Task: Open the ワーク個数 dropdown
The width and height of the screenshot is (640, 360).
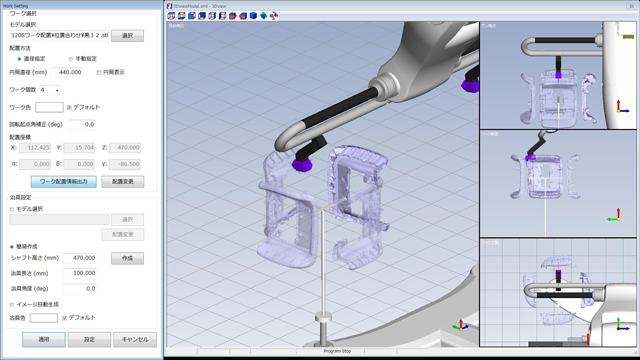Action: 50,90
